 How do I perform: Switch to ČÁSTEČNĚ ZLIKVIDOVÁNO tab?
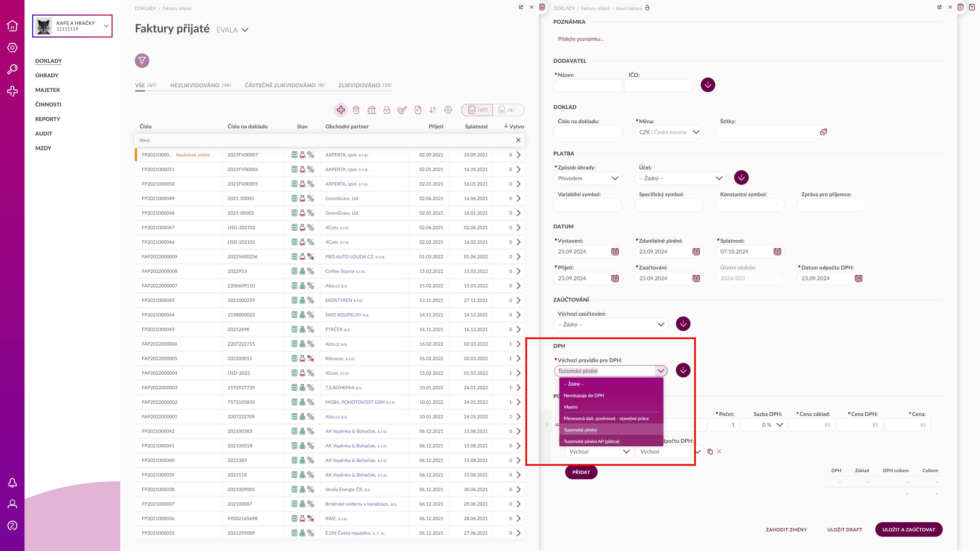pos(285,85)
